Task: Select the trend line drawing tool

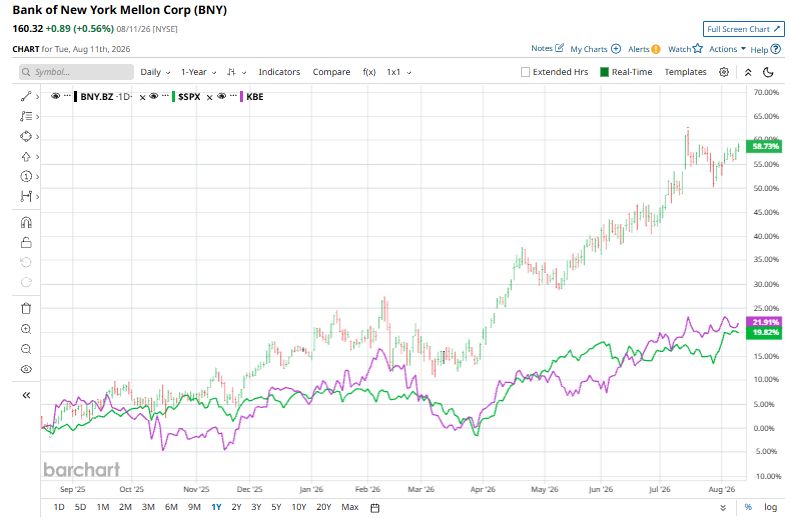Action: (x=26, y=96)
